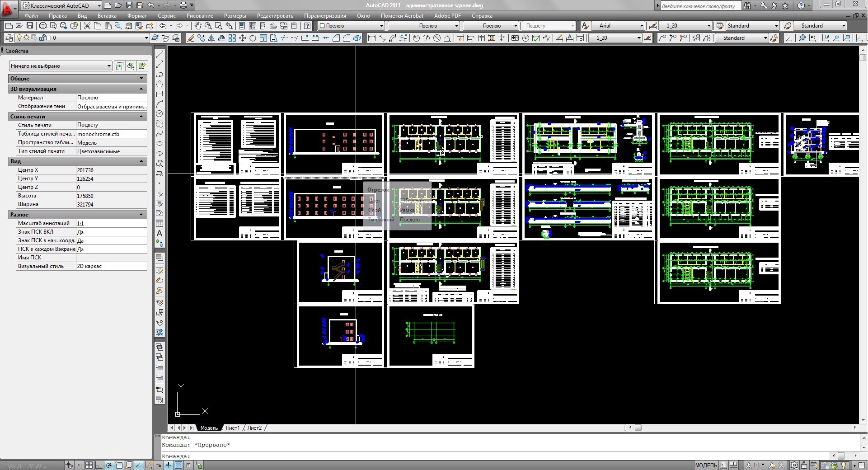
Task: Click the color swatch in 'Послою' color control
Action: [x=323, y=26]
